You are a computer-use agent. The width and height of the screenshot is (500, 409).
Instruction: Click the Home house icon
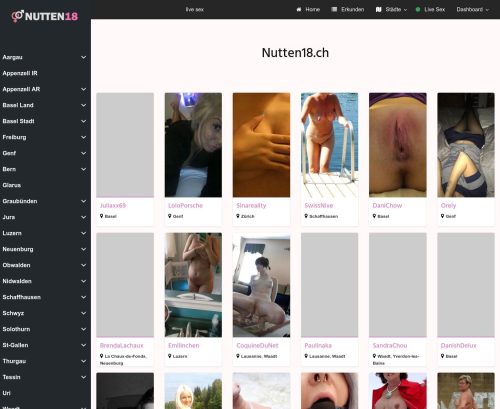click(299, 9)
